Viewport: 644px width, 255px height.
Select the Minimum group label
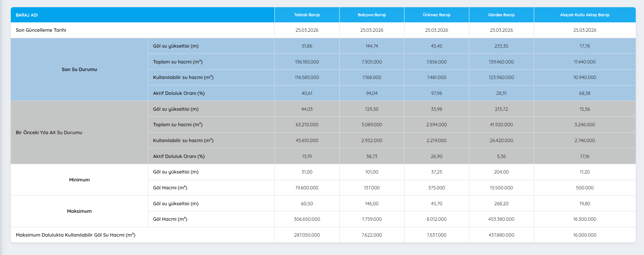pos(79,180)
